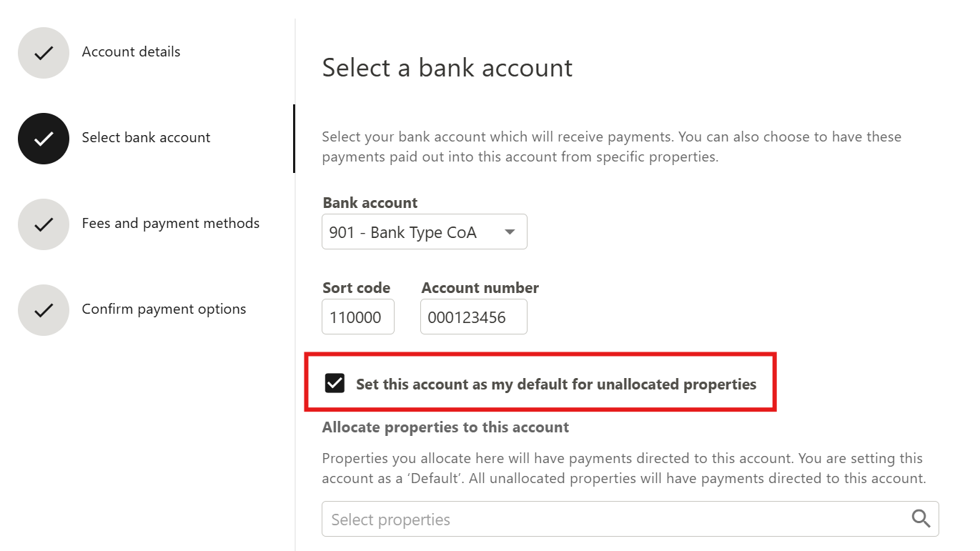Click the 'Allocate properties to this account' heading
980x551 pixels.
[445, 427]
